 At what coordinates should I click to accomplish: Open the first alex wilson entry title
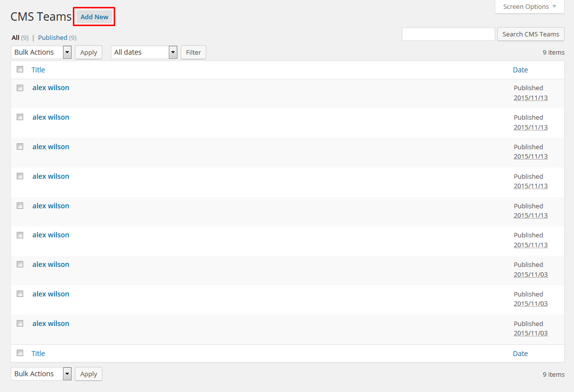click(51, 88)
